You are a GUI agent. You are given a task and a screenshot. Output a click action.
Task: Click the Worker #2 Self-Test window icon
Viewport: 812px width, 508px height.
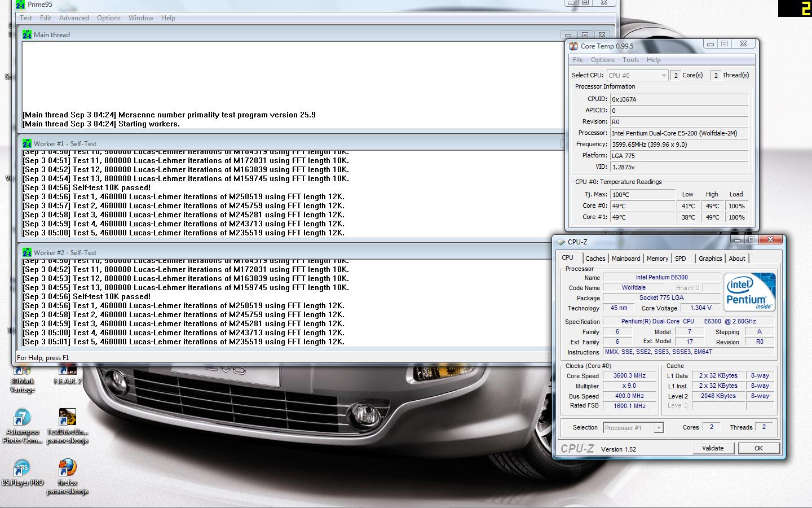pos(27,252)
